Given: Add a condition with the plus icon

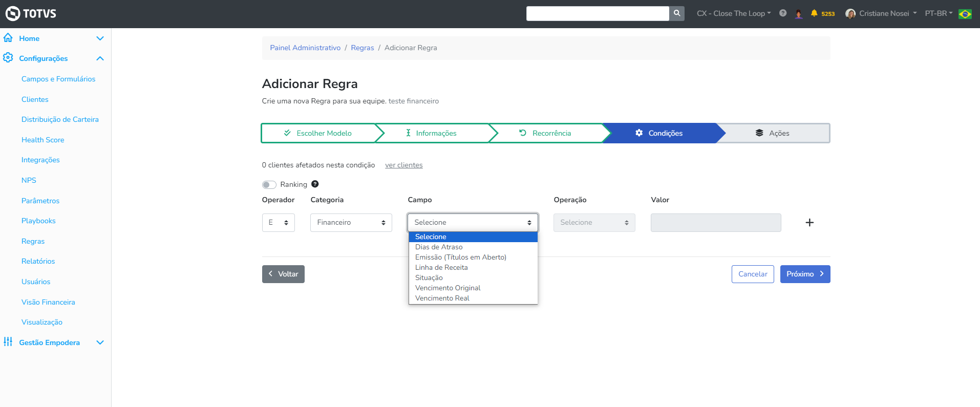Looking at the screenshot, I should [x=809, y=223].
